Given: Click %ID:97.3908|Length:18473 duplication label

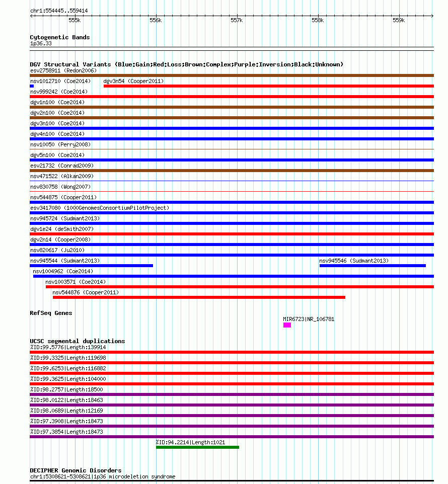Looking at the screenshot, I should click(x=66, y=421).
